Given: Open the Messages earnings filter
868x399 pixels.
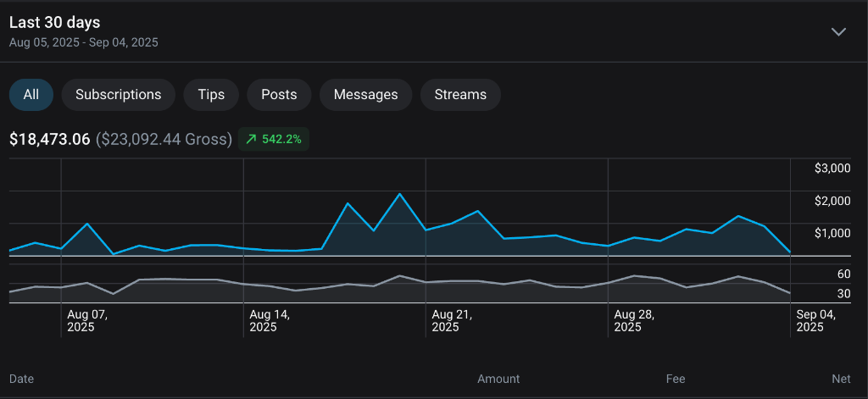Looking at the screenshot, I should pyautogui.click(x=365, y=95).
